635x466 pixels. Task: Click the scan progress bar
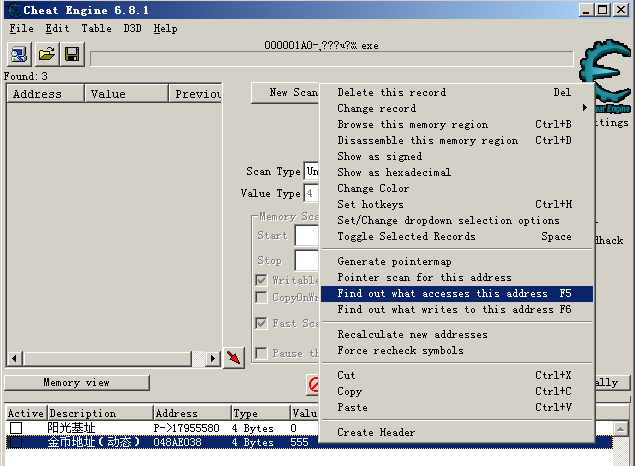point(332,59)
